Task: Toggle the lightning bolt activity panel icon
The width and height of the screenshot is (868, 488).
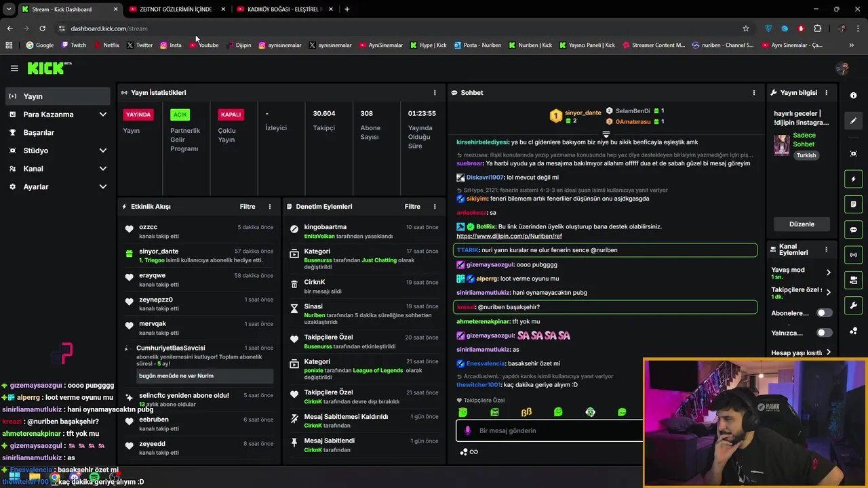Action: (853, 179)
